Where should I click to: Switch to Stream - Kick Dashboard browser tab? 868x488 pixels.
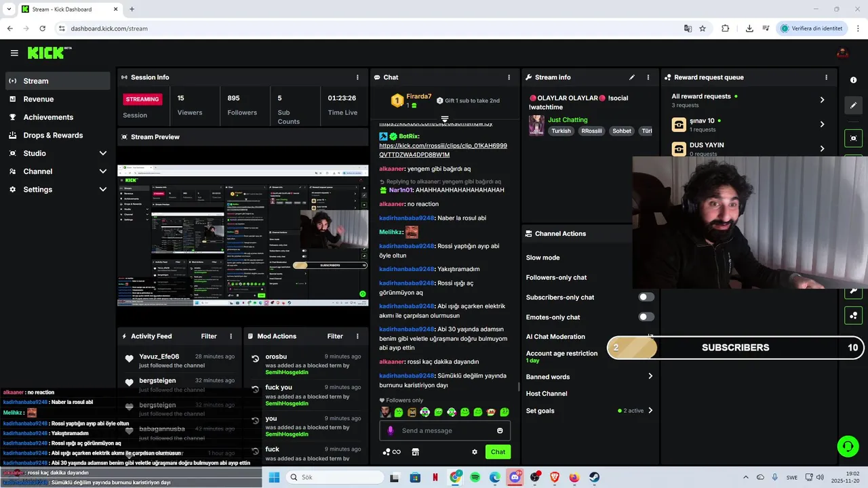tap(69, 9)
